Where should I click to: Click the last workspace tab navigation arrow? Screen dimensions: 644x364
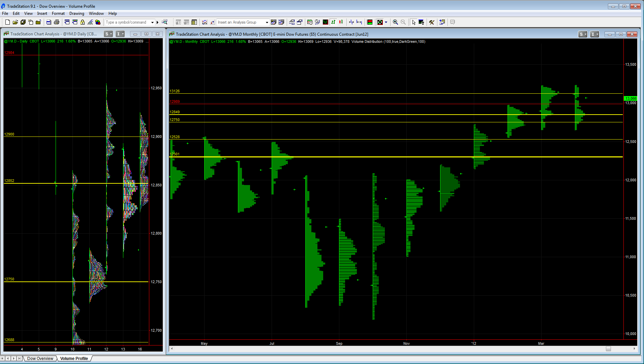[20, 358]
